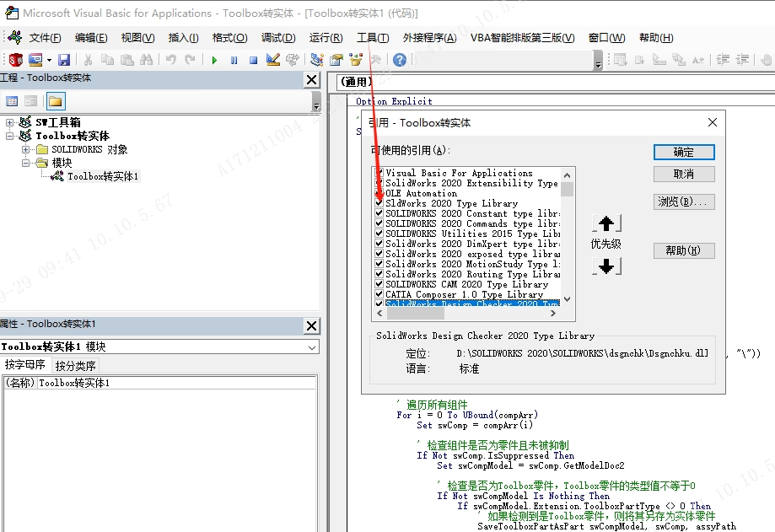Click the Toggle Breakpoint hand icon
This screenshot has height=532, width=775.
pyautogui.click(x=767, y=60)
